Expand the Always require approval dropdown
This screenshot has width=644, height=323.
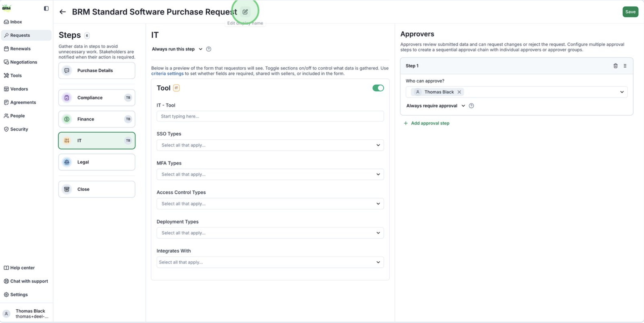tap(435, 106)
